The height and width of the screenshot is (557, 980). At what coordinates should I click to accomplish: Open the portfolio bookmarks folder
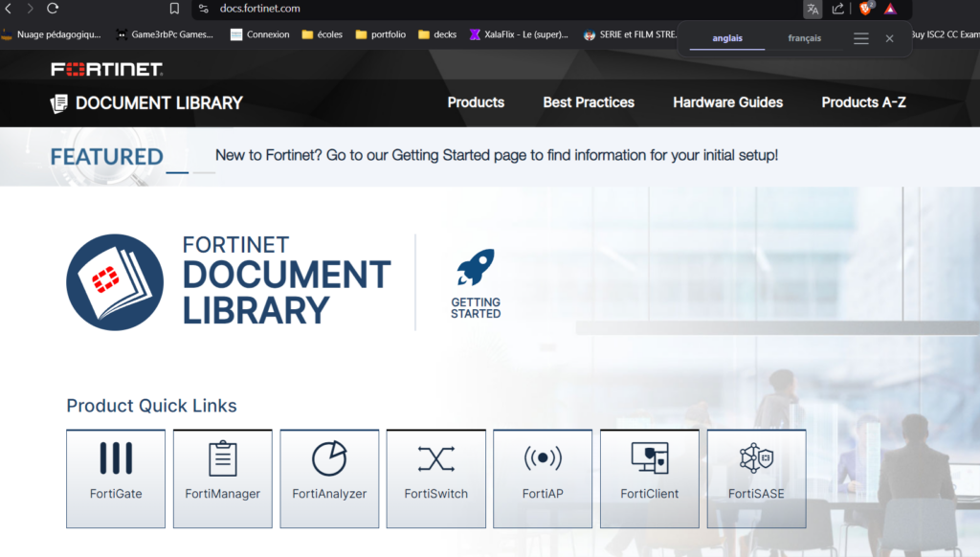[381, 34]
